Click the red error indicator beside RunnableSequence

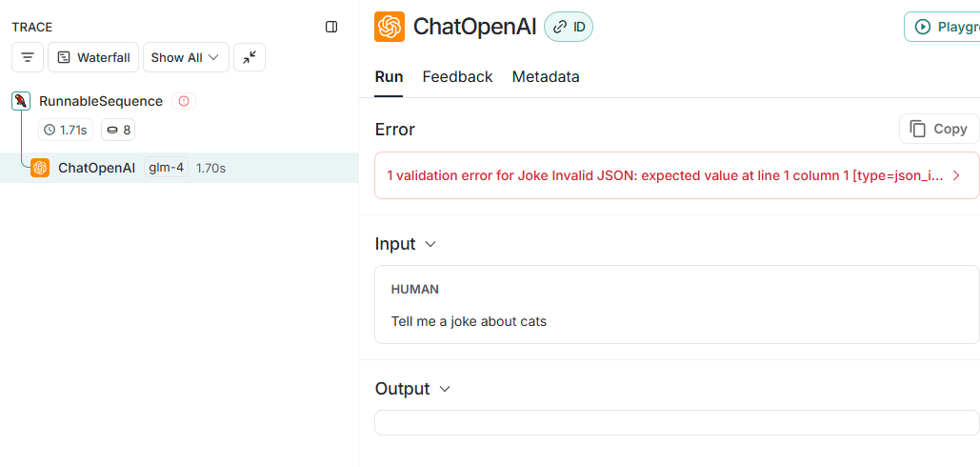tap(184, 101)
